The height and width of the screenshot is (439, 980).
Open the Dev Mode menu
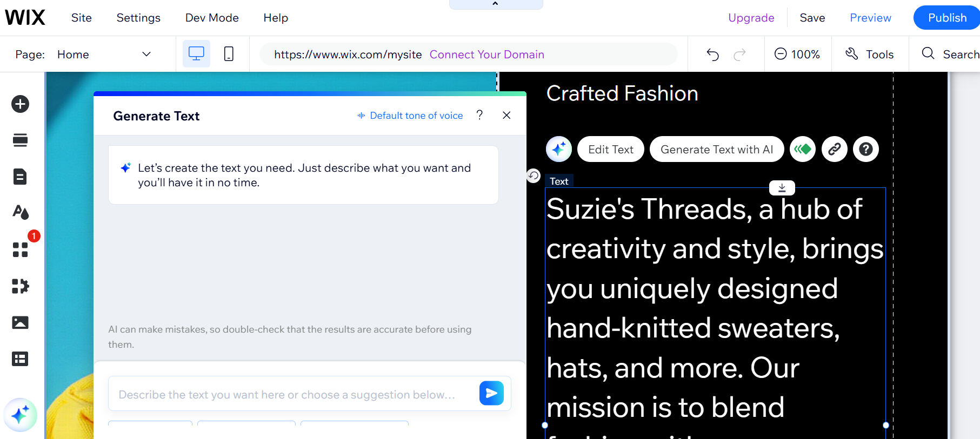tap(212, 18)
